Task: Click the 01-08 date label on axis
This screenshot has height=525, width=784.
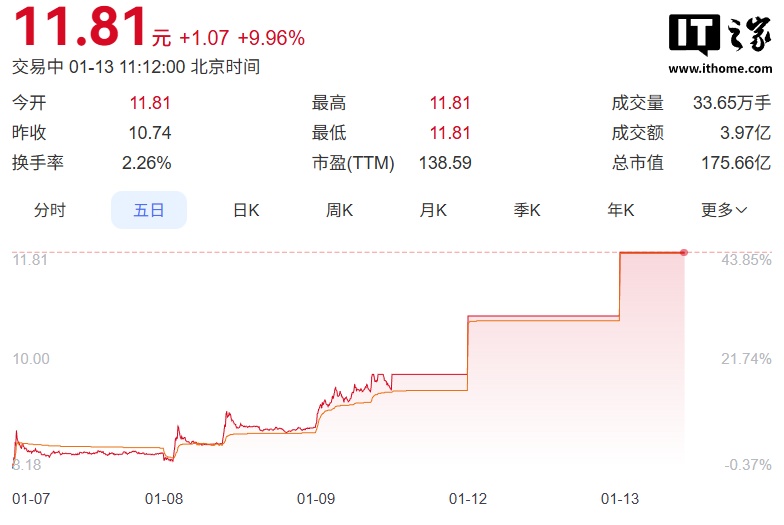Action: click(x=163, y=497)
